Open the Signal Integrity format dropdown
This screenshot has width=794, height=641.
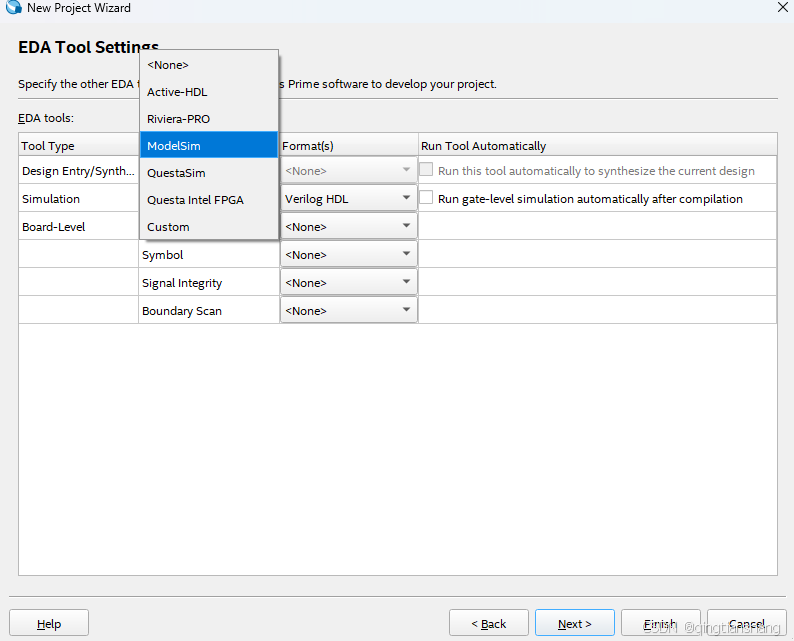point(348,283)
